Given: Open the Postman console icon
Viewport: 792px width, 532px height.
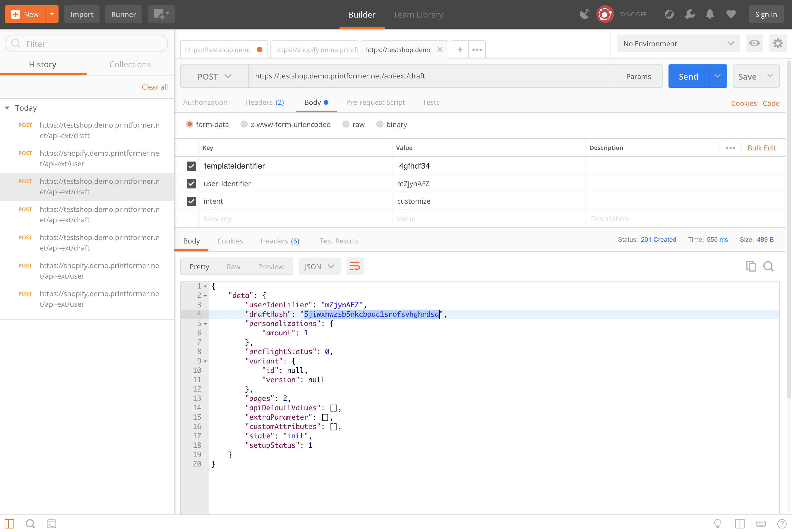Looking at the screenshot, I should click(52, 524).
